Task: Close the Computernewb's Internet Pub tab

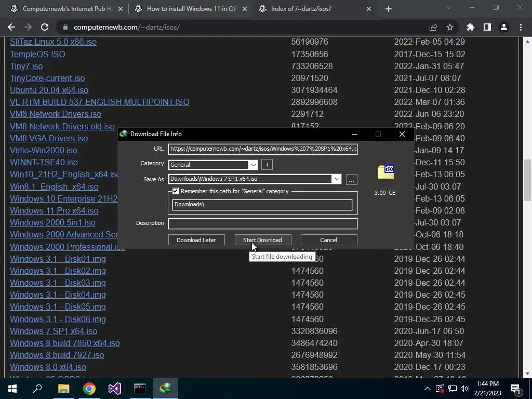Action: [121, 9]
